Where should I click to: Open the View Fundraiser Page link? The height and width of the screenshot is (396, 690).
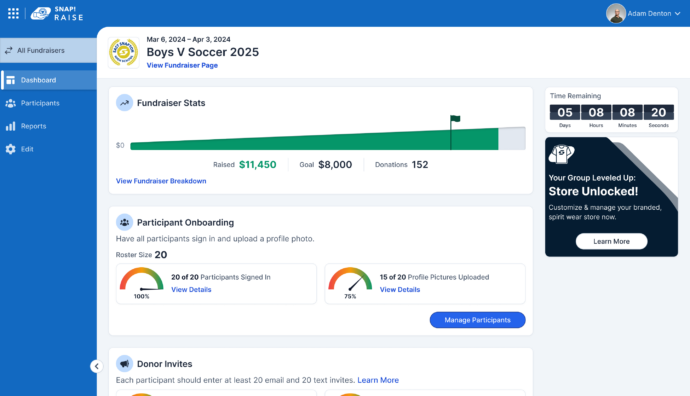click(182, 65)
